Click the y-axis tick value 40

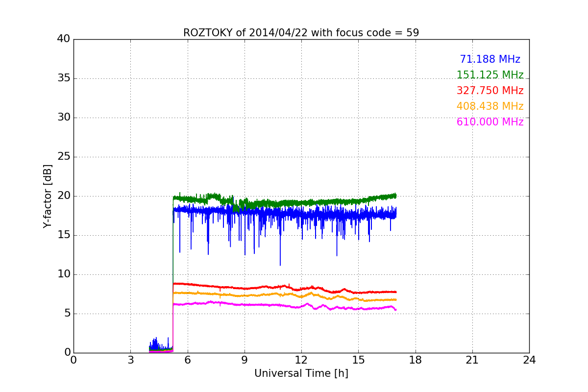click(63, 39)
